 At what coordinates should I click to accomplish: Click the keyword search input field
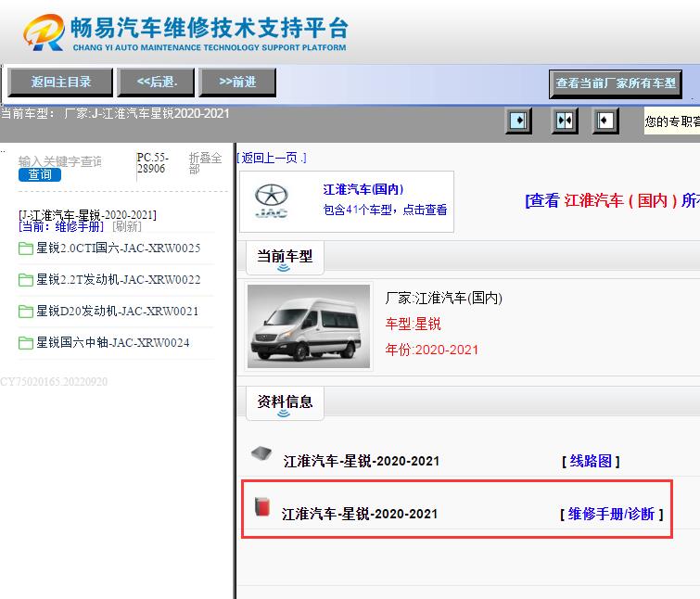coord(60,160)
